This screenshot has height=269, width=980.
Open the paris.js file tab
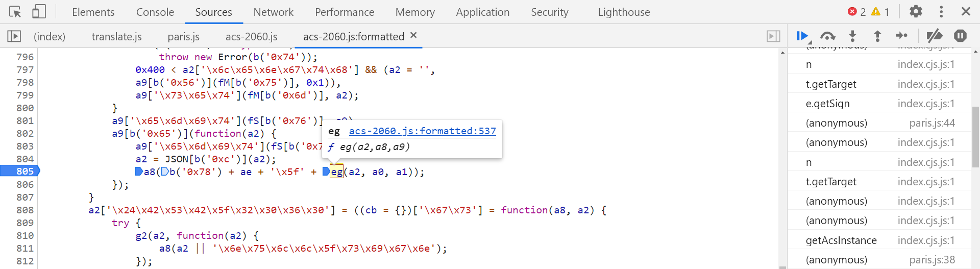[183, 37]
